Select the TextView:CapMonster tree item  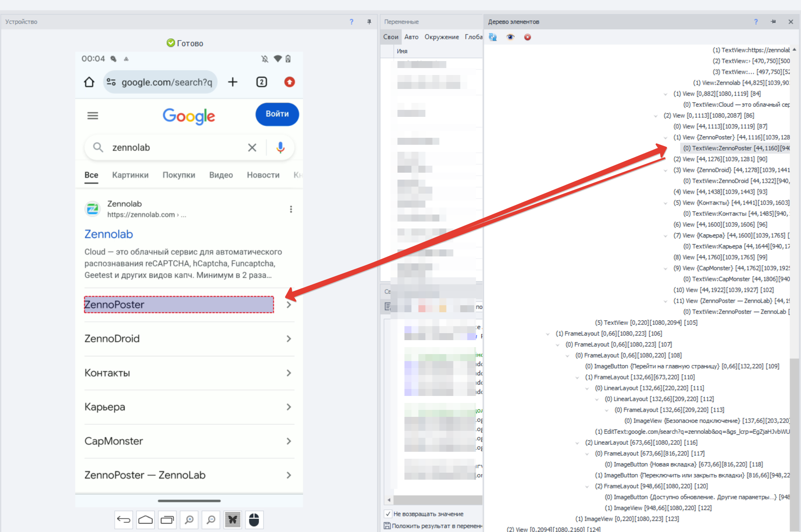pos(736,279)
